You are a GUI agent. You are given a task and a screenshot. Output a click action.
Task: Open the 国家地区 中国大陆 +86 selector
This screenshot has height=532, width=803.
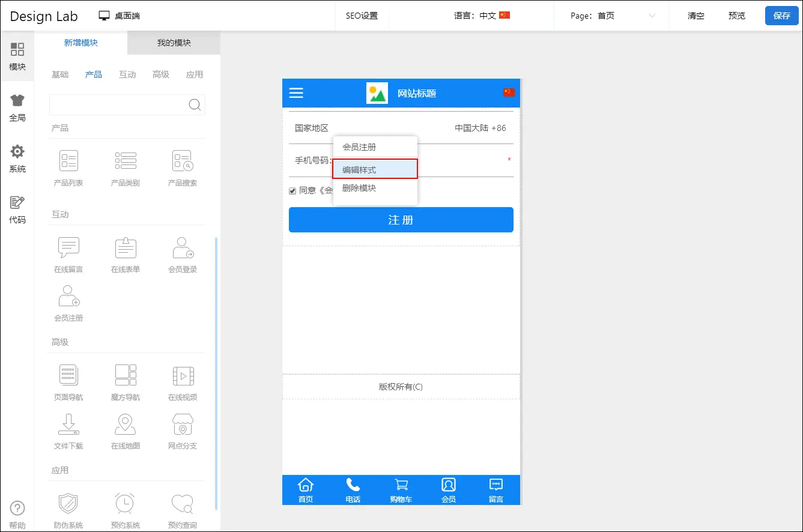coord(480,128)
